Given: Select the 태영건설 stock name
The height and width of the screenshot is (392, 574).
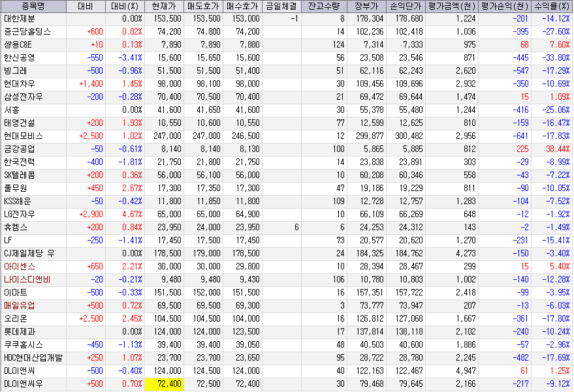Looking at the screenshot, I should pos(20,123).
